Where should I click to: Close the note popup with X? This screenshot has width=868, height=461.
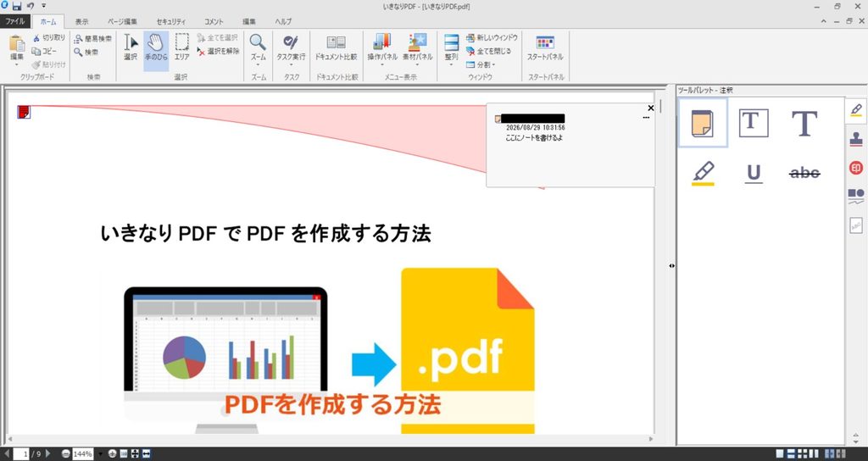650,108
